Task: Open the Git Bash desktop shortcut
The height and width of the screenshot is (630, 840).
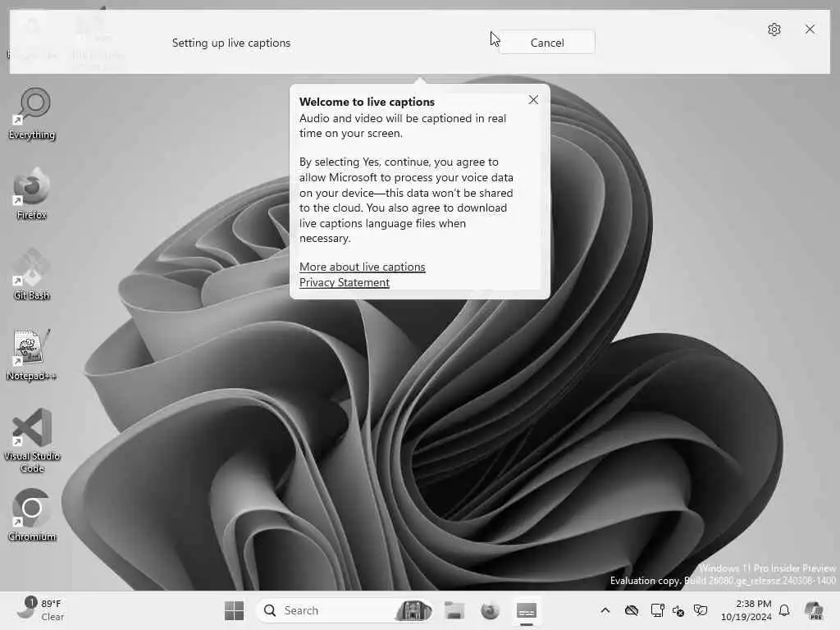Action: [32, 274]
